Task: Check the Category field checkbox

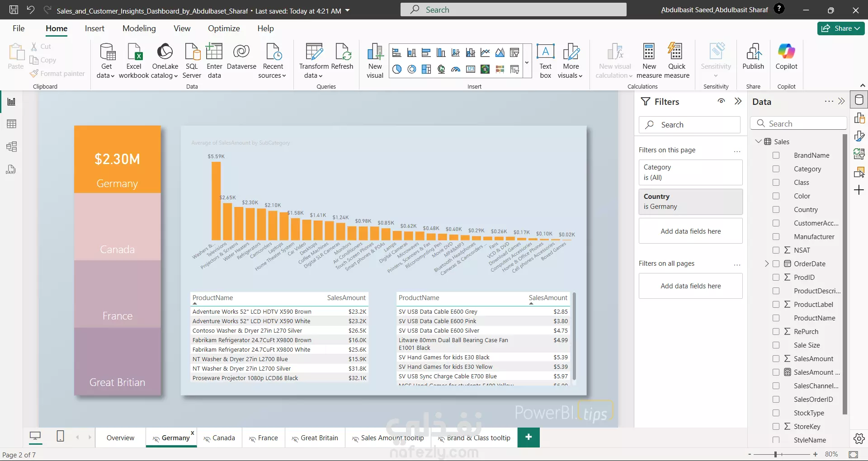Action: pos(776,169)
